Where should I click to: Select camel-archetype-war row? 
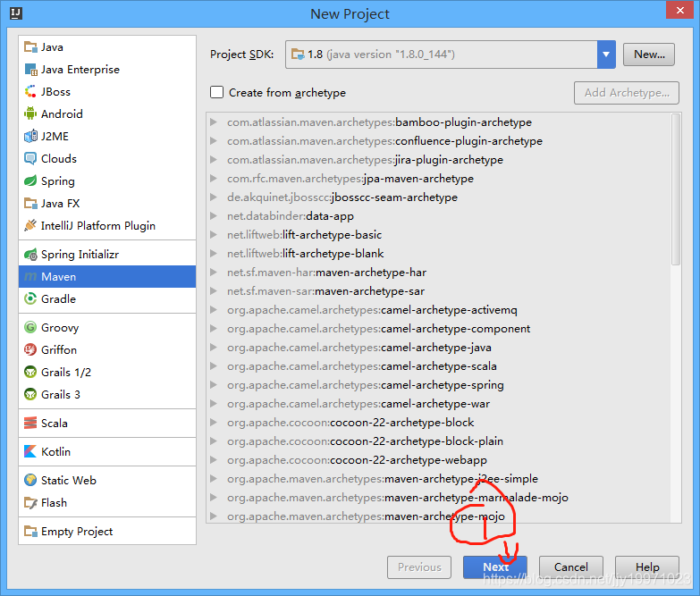coord(440,403)
